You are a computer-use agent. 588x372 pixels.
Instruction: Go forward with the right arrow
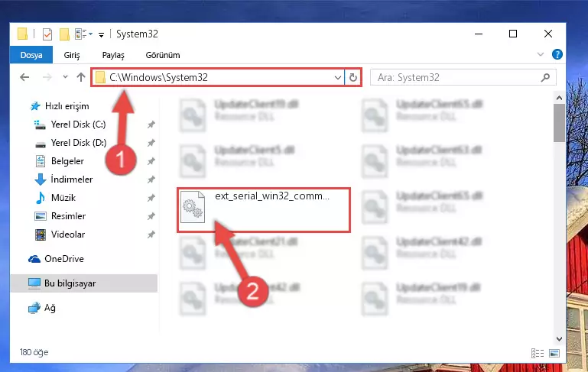[47, 77]
